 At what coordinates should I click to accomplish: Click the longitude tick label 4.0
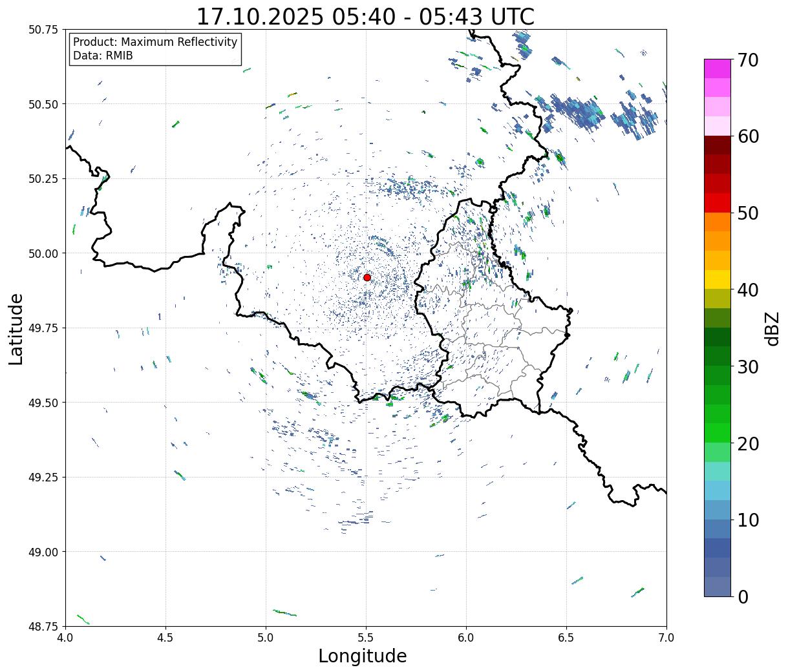(65, 638)
